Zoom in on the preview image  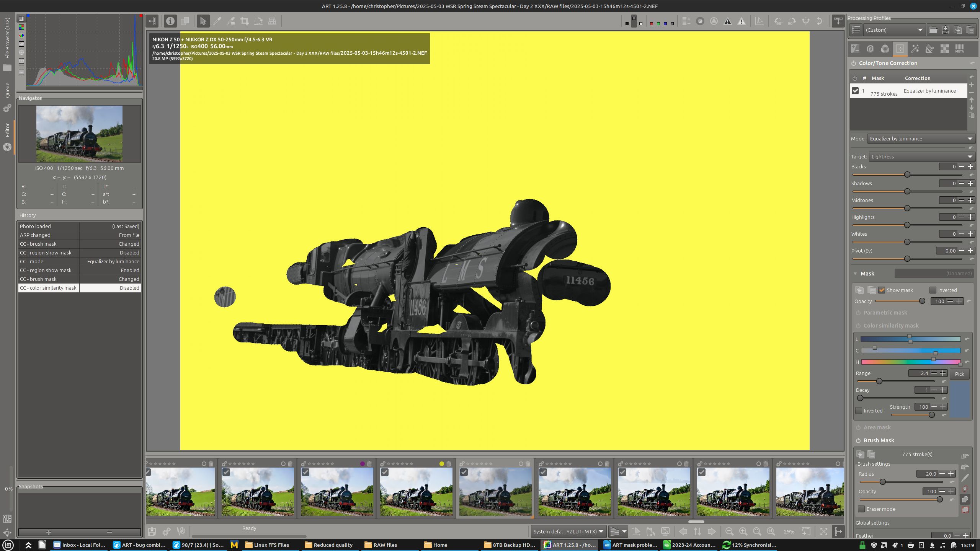tap(743, 531)
